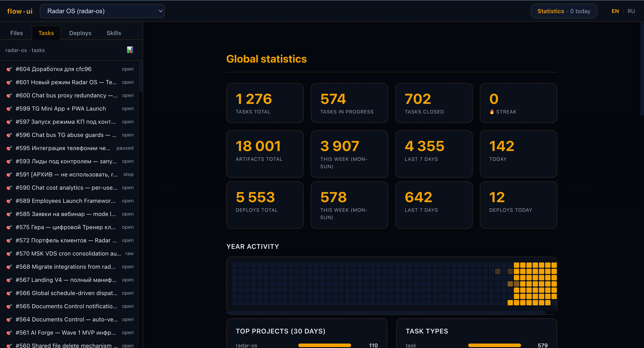The height and width of the screenshot is (348, 644).
Task: Click the 5 553 Deploys Total card
Action: click(x=265, y=205)
